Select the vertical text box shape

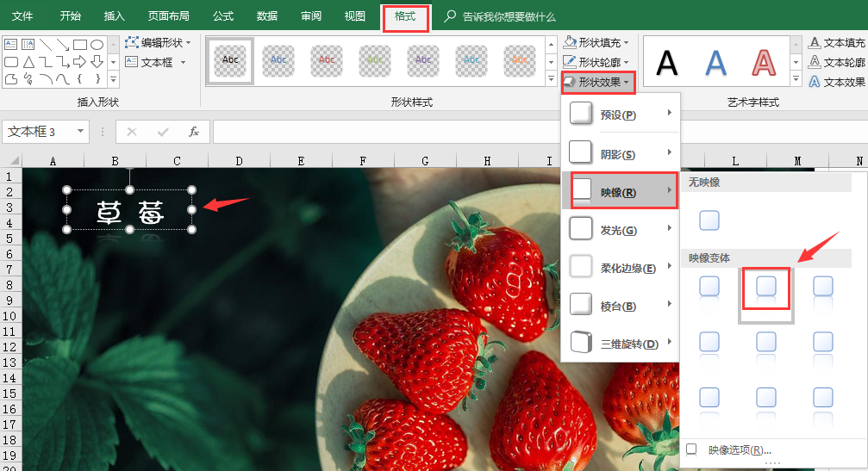click(x=28, y=44)
